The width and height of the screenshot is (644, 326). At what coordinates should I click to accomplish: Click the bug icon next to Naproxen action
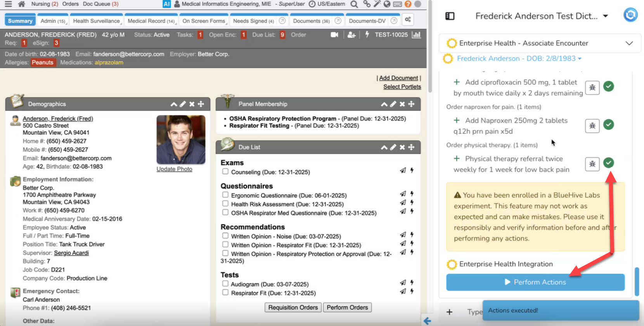(x=592, y=126)
